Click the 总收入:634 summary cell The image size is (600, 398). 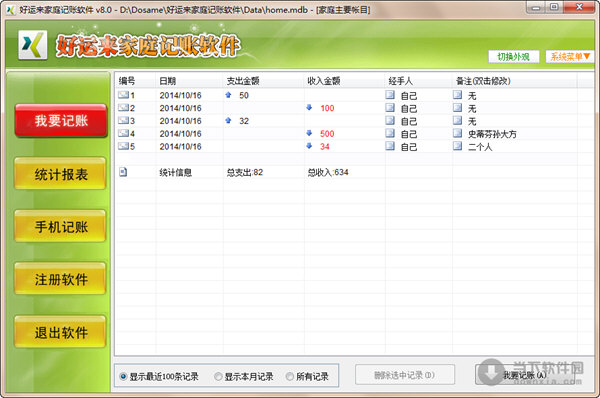(x=328, y=172)
